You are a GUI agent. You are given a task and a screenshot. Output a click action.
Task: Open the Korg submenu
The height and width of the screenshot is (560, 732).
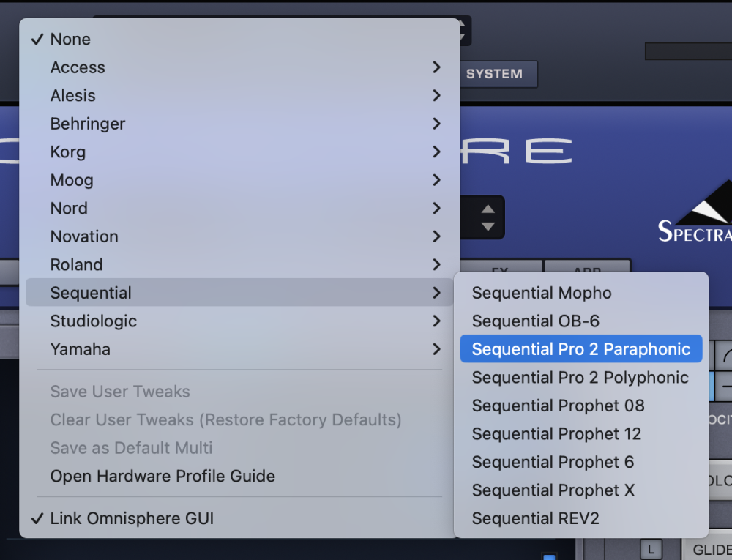pos(68,152)
